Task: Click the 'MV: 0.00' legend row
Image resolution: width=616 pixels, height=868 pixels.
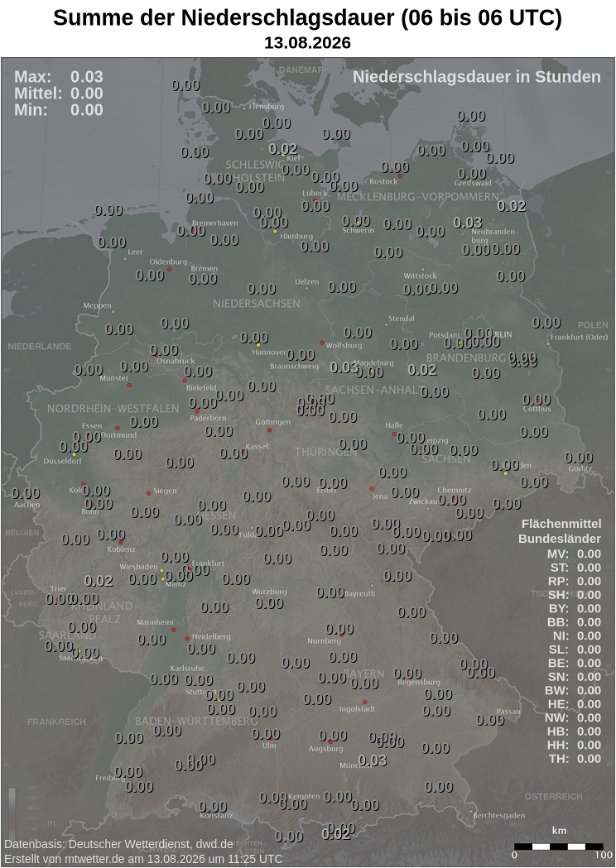Action: (574, 554)
